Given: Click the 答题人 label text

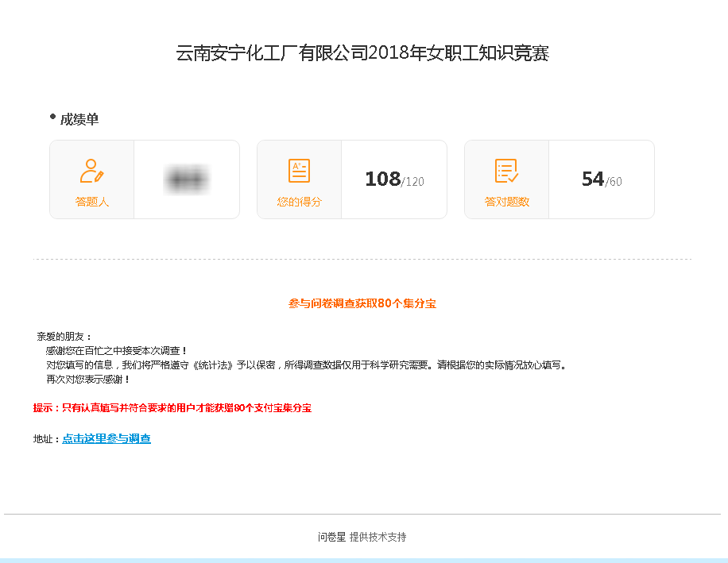Looking at the screenshot, I should [x=91, y=202].
